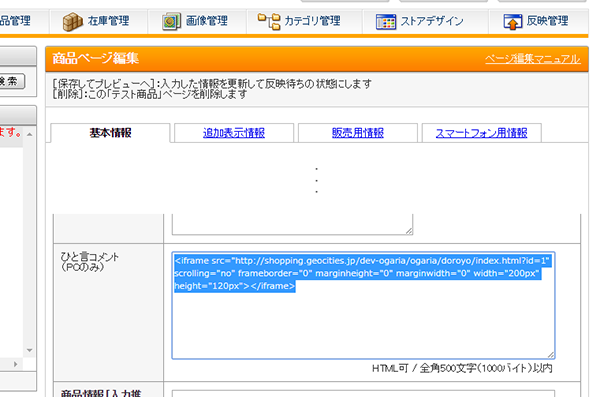The width and height of the screenshot is (600, 397).
Task: Click the ストアデザイン calendar-style icon
Action: coord(386,22)
